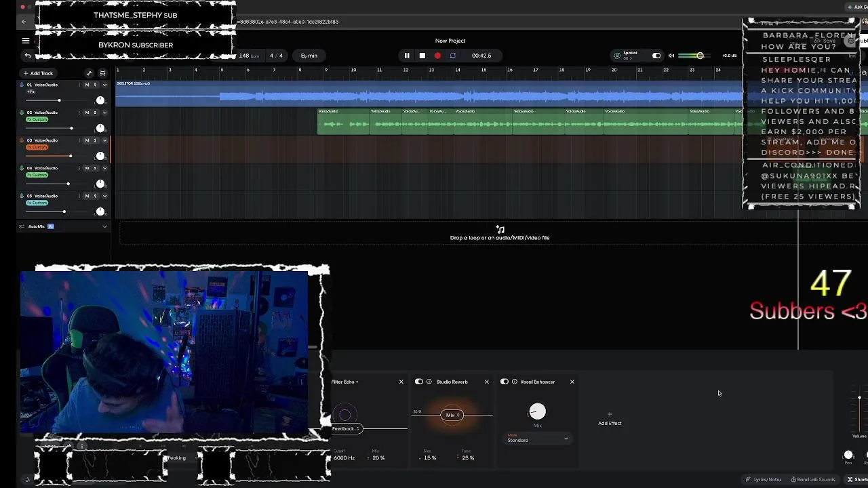This screenshot has height=488, width=868.
Task: Expand track 01 options chevron
Action: (x=104, y=85)
